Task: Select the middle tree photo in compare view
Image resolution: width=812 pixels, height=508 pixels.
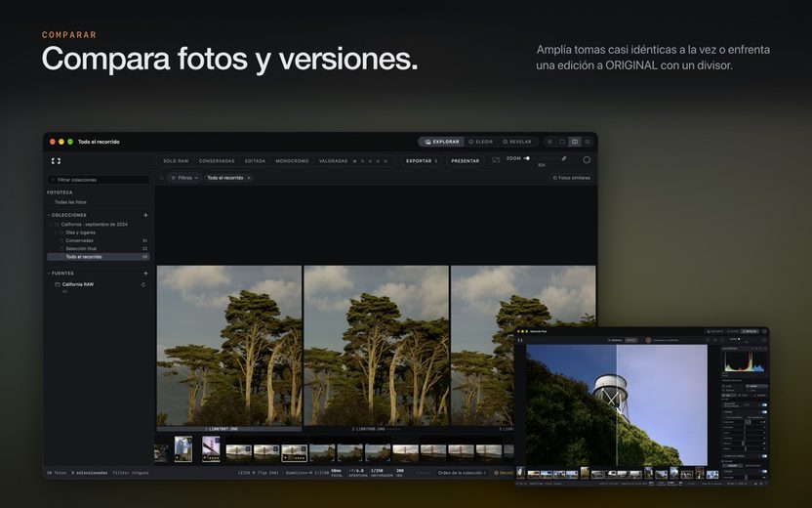Action: [377, 346]
